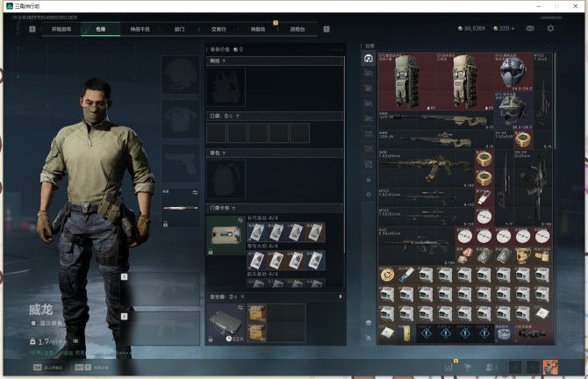This screenshot has width=588, height=379.
Task: Click the E key icon right of tabs
Action: pyautogui.click(x=326, y=29)
